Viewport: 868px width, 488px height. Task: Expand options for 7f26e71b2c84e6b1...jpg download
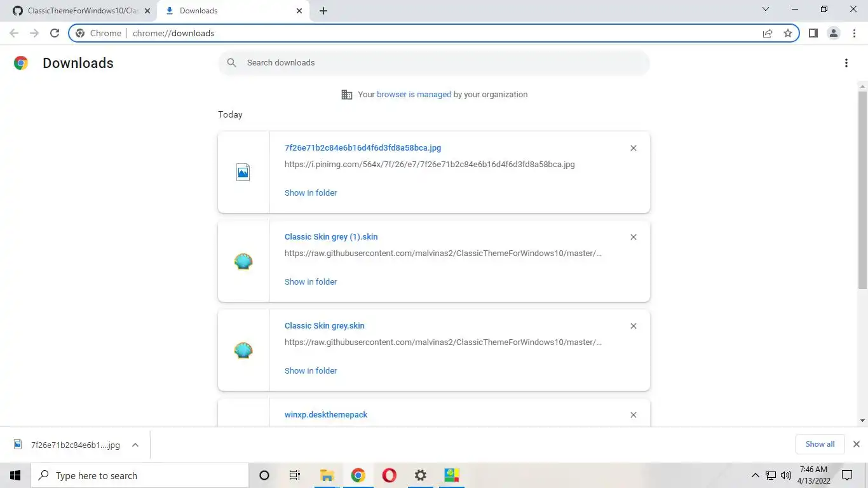pyautogui.click(x=135, y=445)
